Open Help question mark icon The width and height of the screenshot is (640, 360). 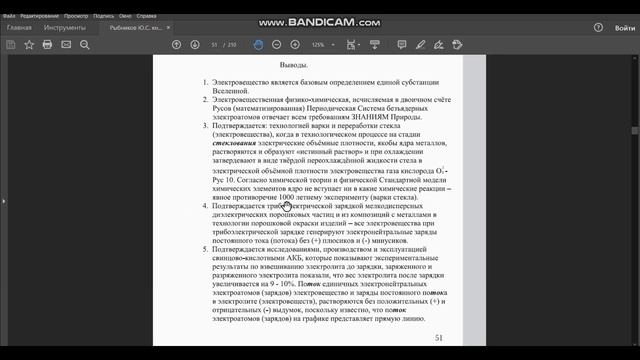click(598, 28)
